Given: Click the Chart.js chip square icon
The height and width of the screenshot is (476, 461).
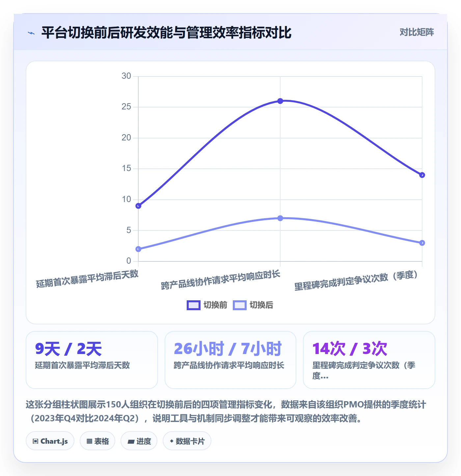Looking at the screenshot, I should pos(36,441).
